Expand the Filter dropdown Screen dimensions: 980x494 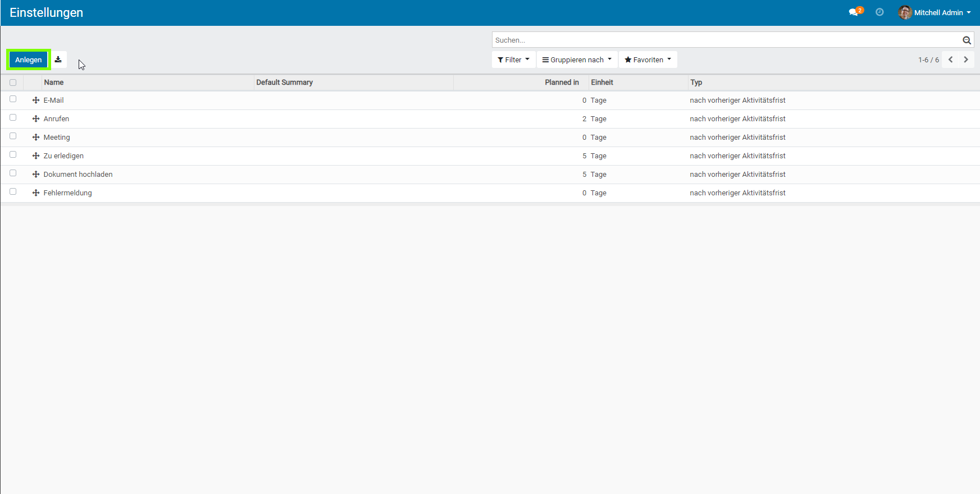pos(513,60)
